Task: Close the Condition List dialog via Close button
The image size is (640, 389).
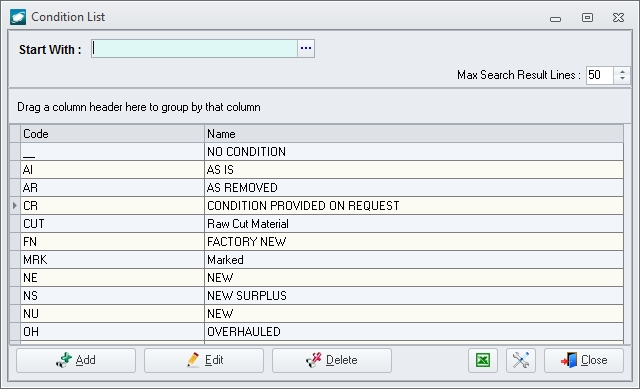Action: coord(584,360)
